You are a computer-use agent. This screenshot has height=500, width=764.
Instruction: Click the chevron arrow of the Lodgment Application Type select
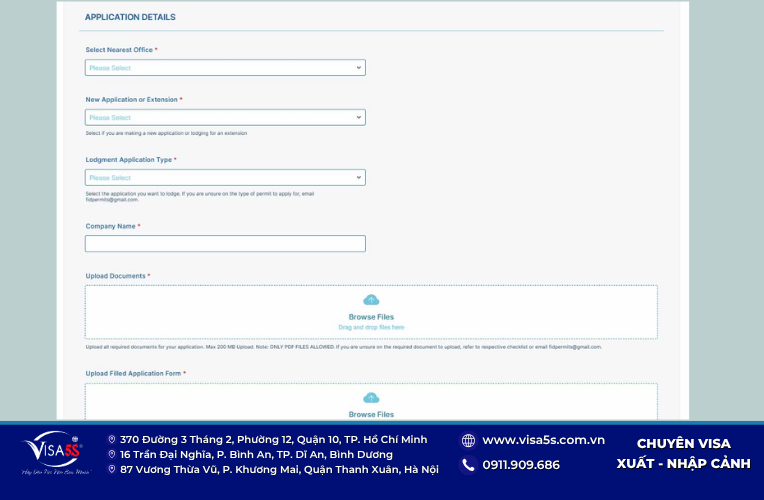(359, 178)
